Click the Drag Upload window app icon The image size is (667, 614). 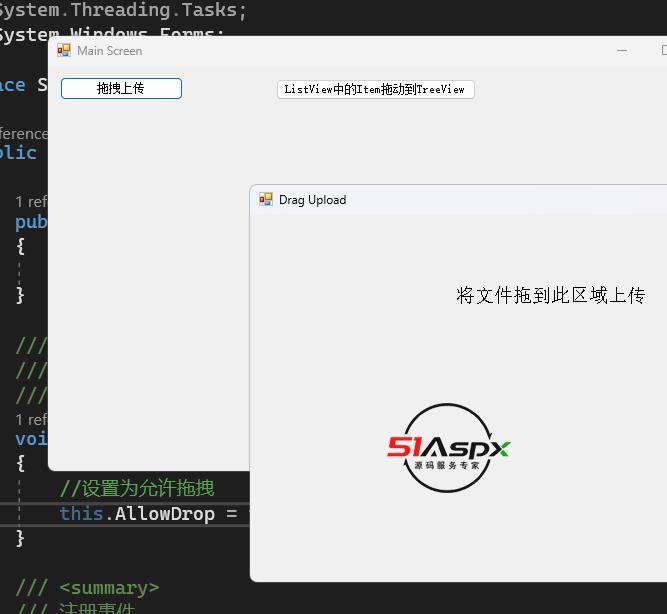click(266, 199)
